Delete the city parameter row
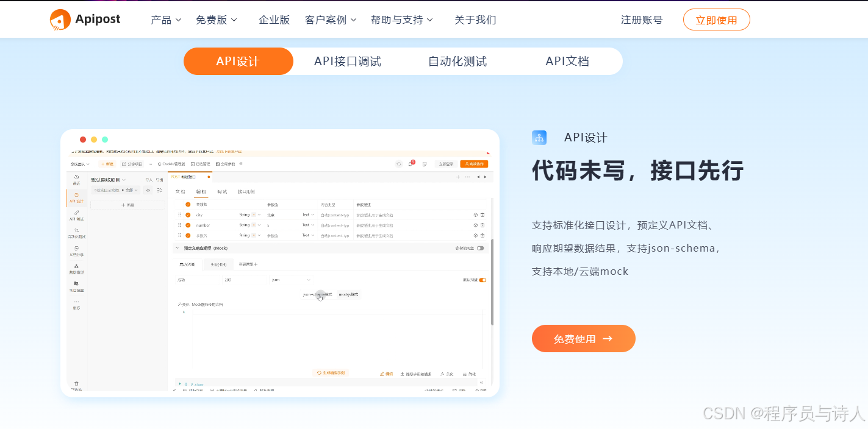Viewport: 868px width, 429px height. [x=482, y=215]
